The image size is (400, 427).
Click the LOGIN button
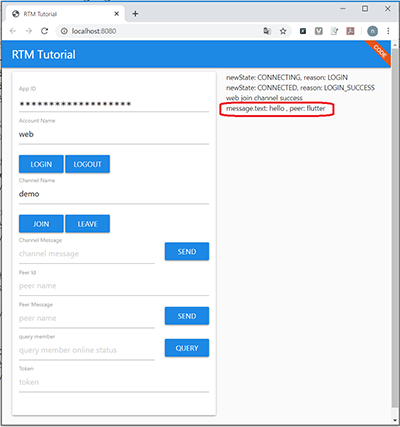click(41, 164)
